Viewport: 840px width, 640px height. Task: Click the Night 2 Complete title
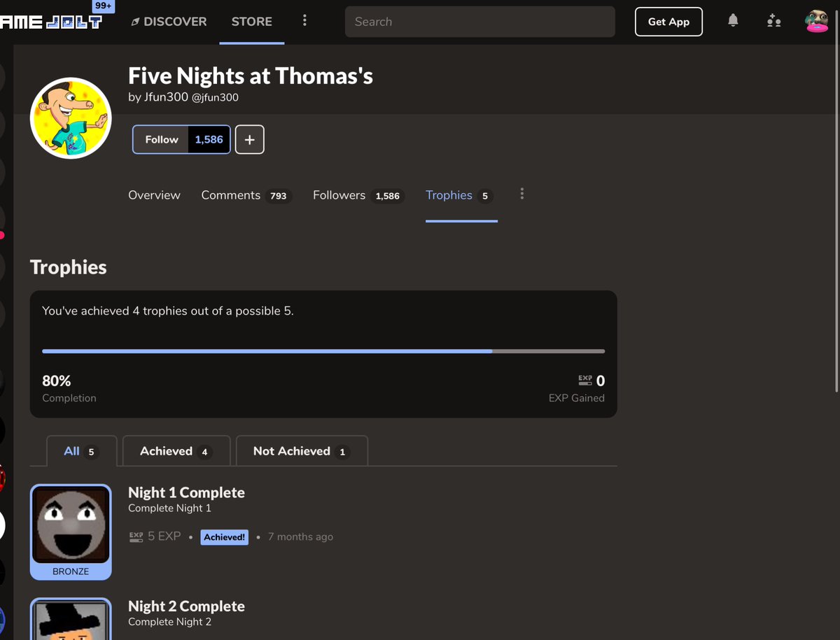186,606
